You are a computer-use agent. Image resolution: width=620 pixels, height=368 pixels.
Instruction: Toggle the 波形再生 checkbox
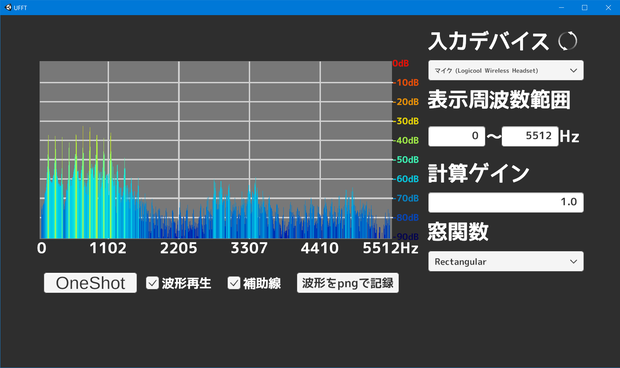point(152,283)
